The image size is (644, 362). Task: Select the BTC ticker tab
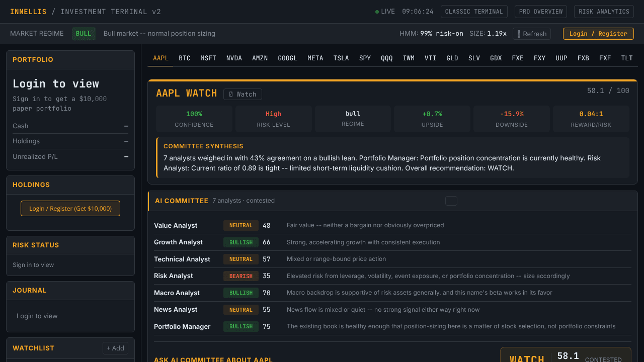pos(185,58)
